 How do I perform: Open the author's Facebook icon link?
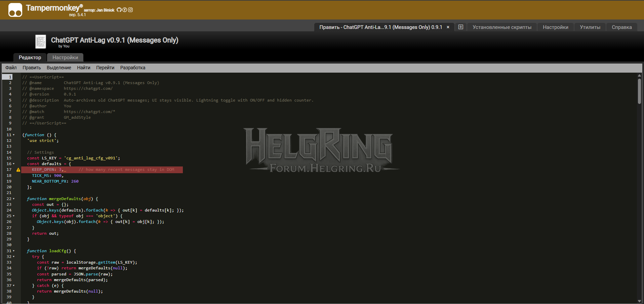tap(125, 10)
